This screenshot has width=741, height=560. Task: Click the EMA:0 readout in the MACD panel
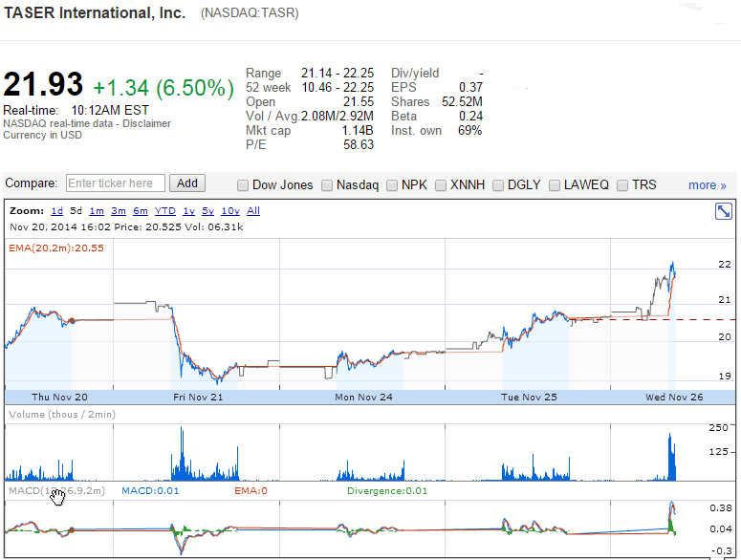point(251,491)
